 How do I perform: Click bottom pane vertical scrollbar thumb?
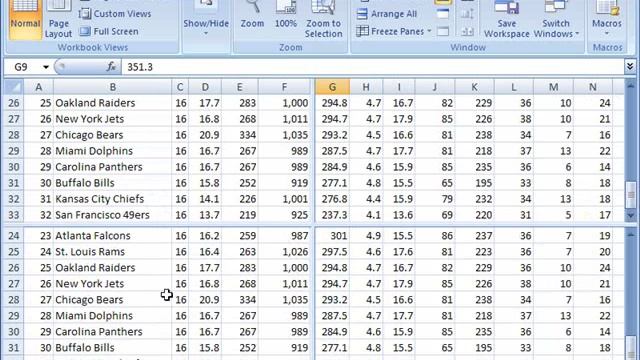(x=630, y=347)
